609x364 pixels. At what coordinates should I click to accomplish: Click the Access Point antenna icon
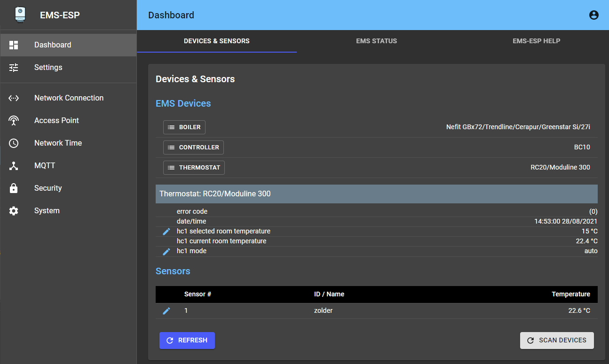[14, 121]
